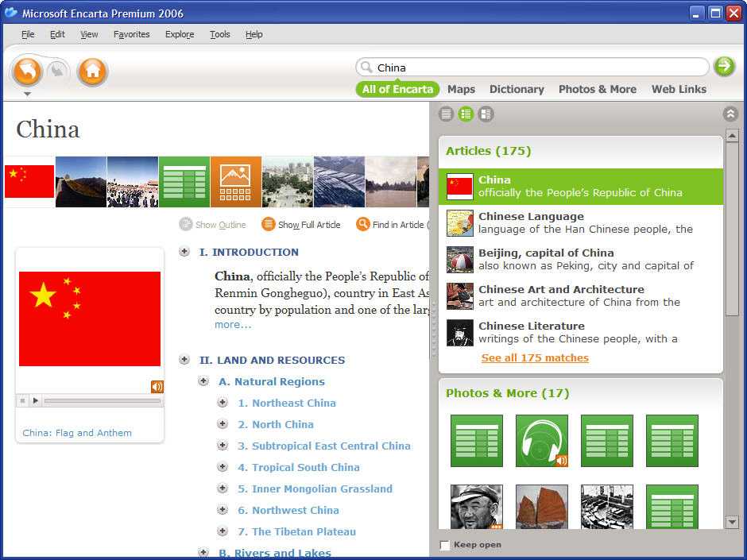Expand II. Land and Resources section
This screenshot has width=747, height=560.
184,360
